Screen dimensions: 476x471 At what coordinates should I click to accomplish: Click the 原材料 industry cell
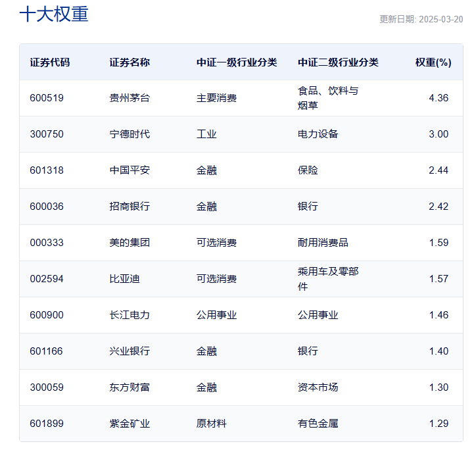click(211, 423)
